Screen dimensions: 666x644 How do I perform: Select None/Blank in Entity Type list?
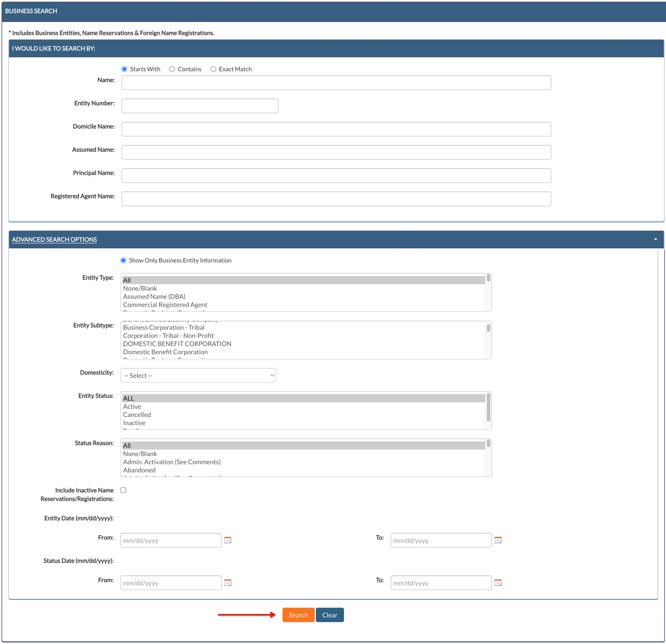[303, 288]
